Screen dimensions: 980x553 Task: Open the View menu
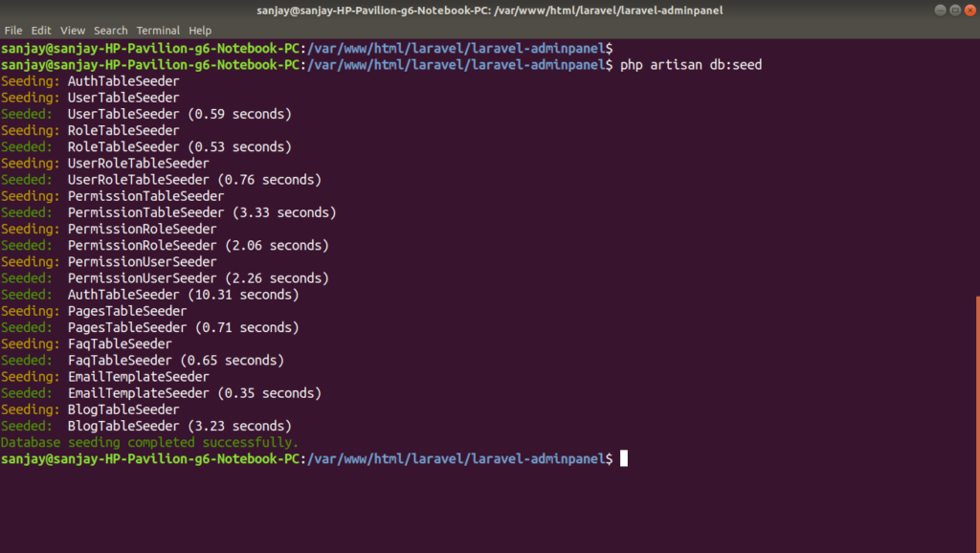pos(73,30)
